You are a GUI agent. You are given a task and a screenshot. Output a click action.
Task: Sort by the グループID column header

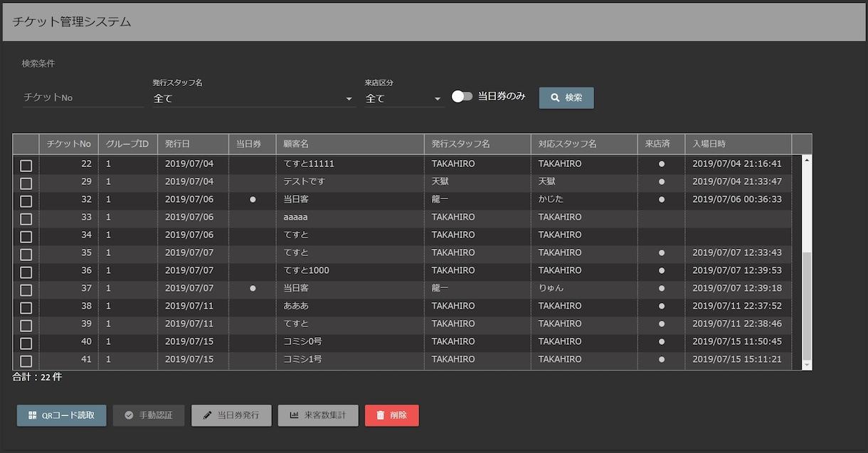127,144
